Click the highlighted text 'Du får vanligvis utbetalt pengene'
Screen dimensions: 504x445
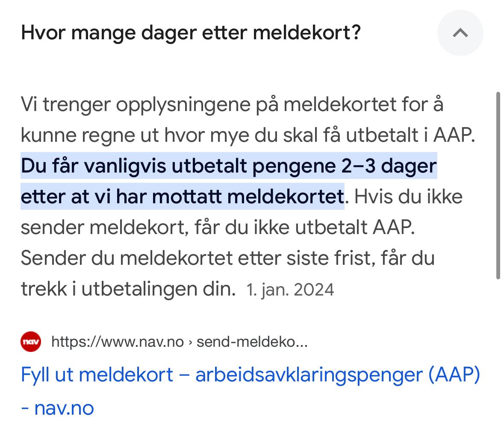pos(178,166)
